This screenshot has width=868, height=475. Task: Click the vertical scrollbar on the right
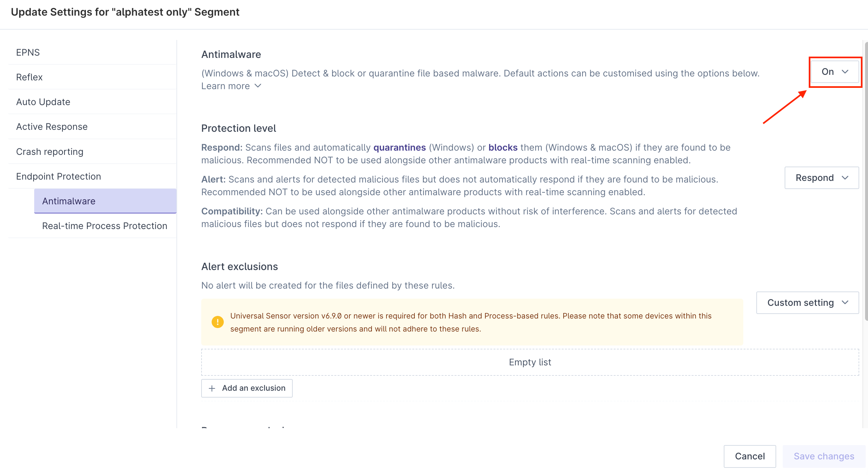pyautogui.click(x=866, y=182)
